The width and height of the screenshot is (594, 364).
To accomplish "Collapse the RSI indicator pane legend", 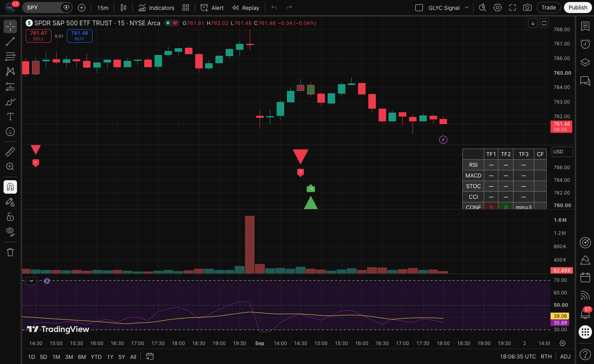I will 31,281.
